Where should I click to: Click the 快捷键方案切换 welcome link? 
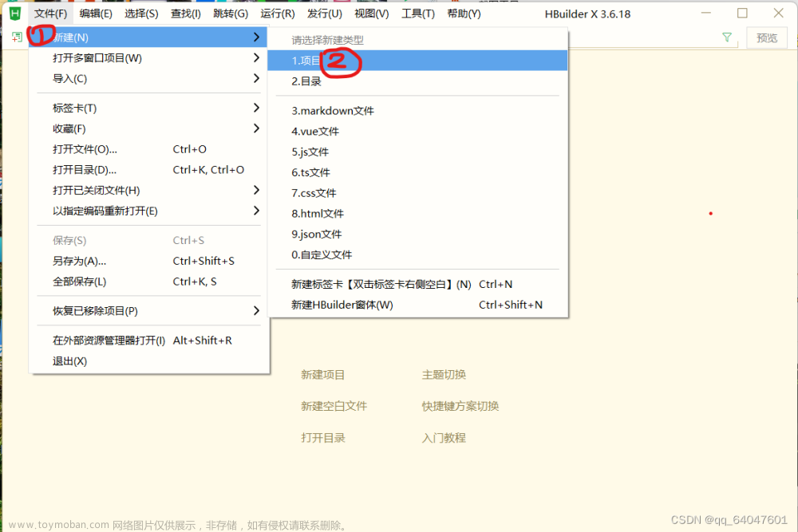coord(460,406)
